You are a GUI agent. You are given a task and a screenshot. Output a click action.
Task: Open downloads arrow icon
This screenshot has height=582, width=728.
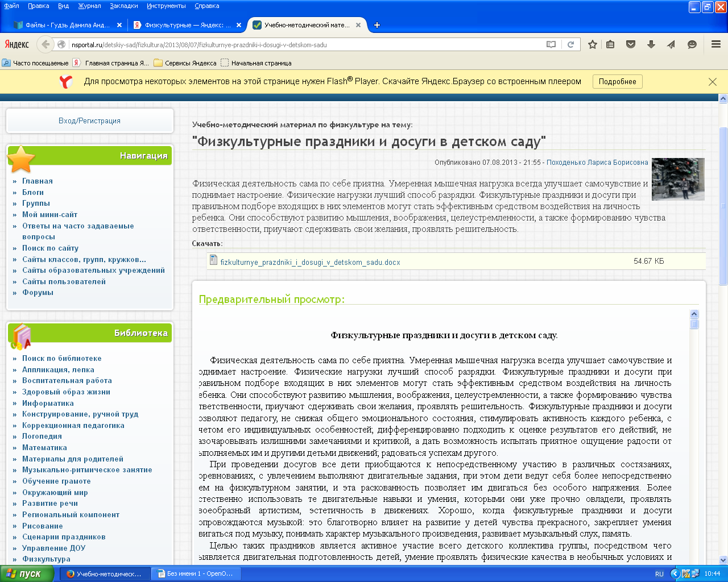click(651, 44)
